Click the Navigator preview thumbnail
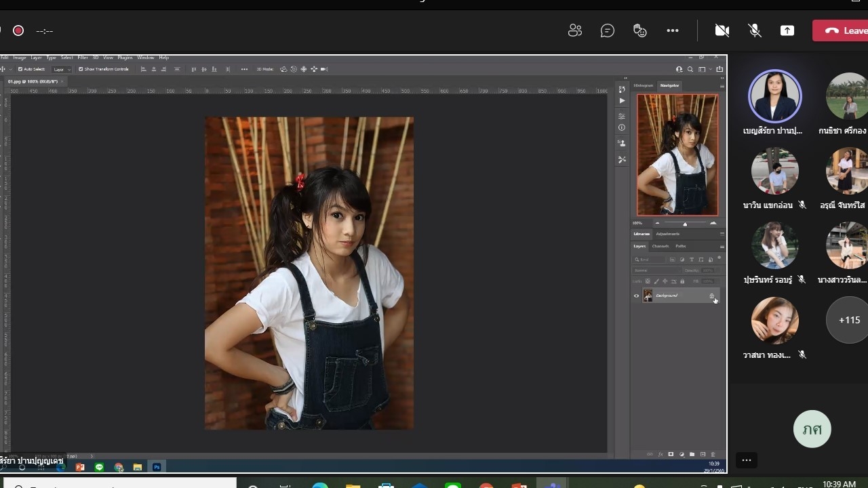This screenshot has height=488, width=868. click(x=677, y=155)
